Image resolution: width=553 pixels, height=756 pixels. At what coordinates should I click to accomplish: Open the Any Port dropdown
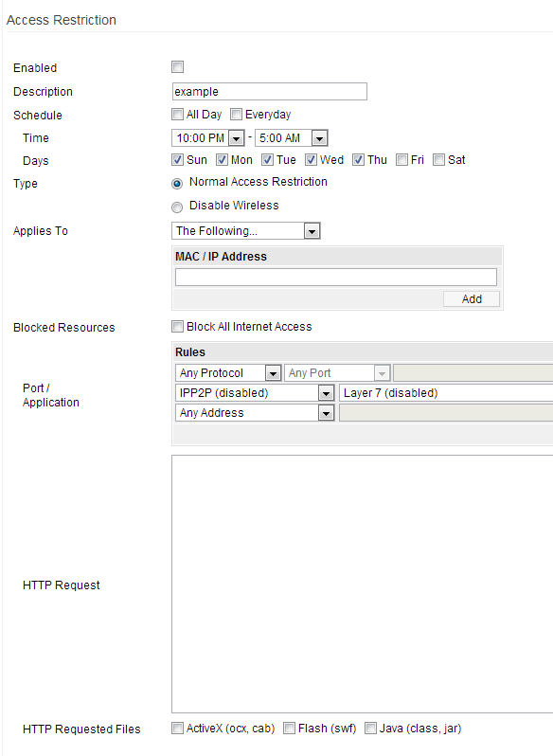(x=337, y=373)
